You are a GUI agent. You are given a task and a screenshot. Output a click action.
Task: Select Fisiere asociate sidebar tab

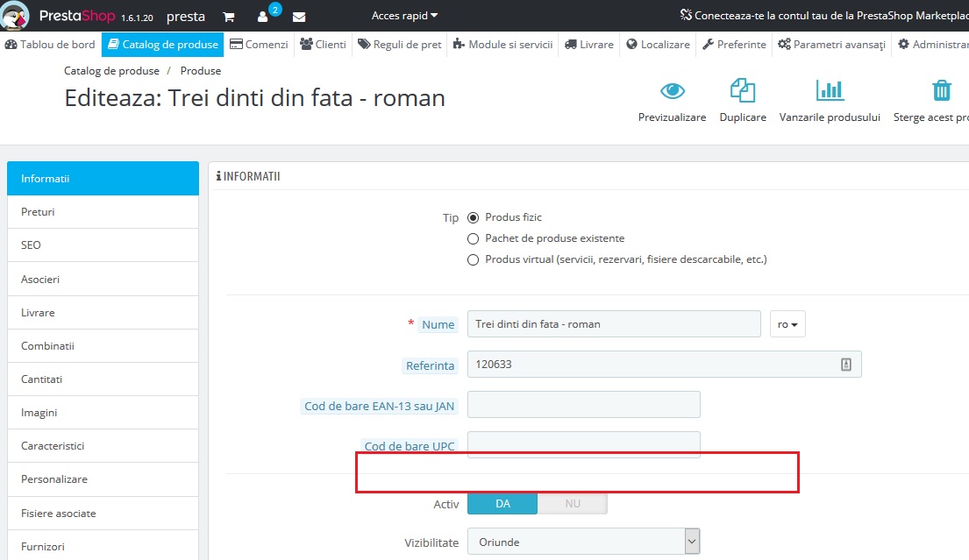click(x=103, y=513)
